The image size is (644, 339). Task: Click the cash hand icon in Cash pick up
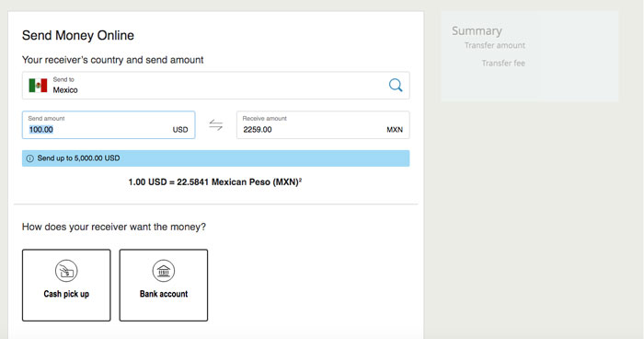tap(66, 271)
